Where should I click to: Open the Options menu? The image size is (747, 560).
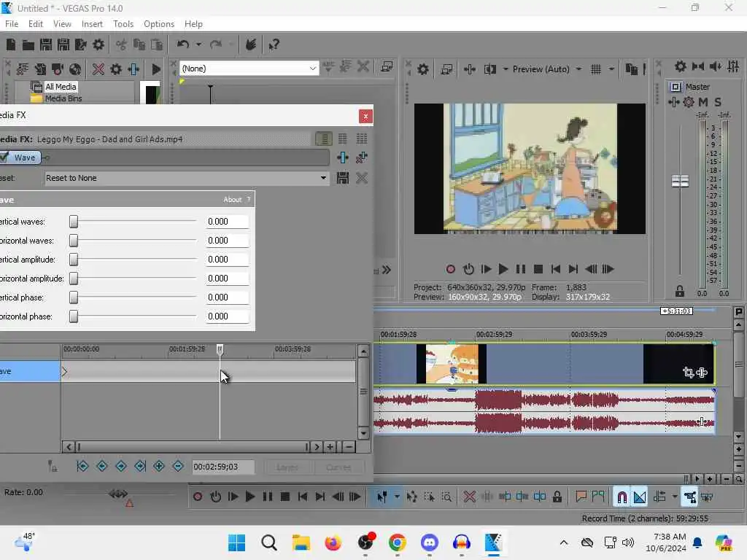click(158, 24)
